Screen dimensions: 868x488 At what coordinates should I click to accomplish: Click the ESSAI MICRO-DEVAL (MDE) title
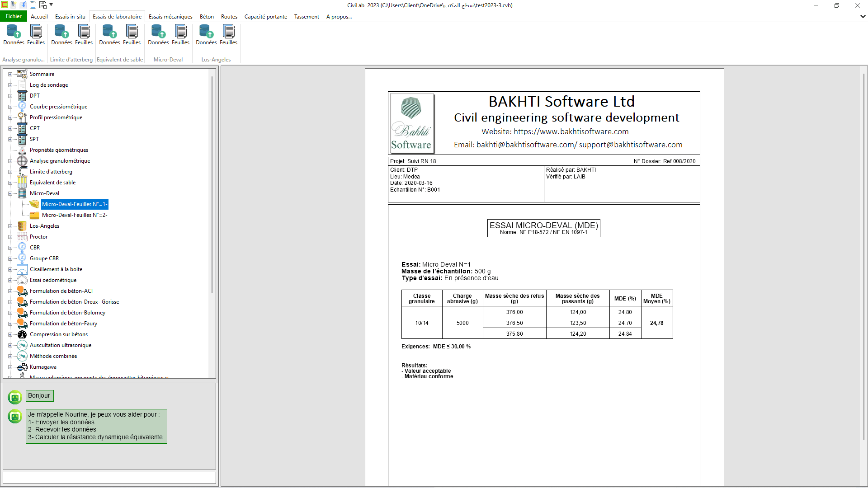[x=543, y=225]
